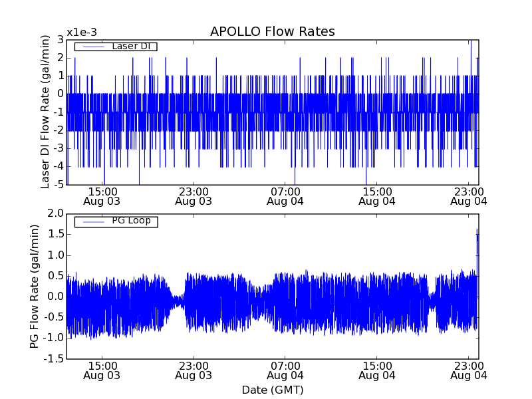
Task: Click the "0.0" y-axis tick on PG plot
Action: click(56, 297)
